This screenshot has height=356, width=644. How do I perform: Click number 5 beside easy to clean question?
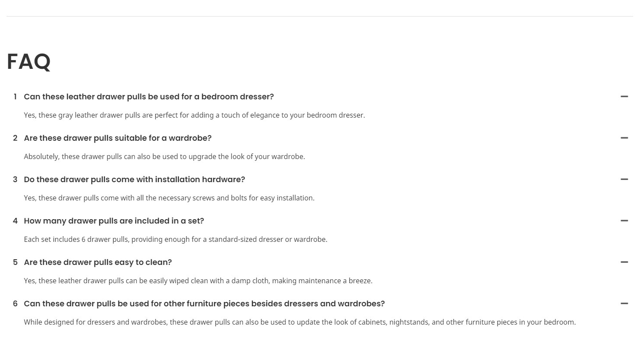pos(15,262)
